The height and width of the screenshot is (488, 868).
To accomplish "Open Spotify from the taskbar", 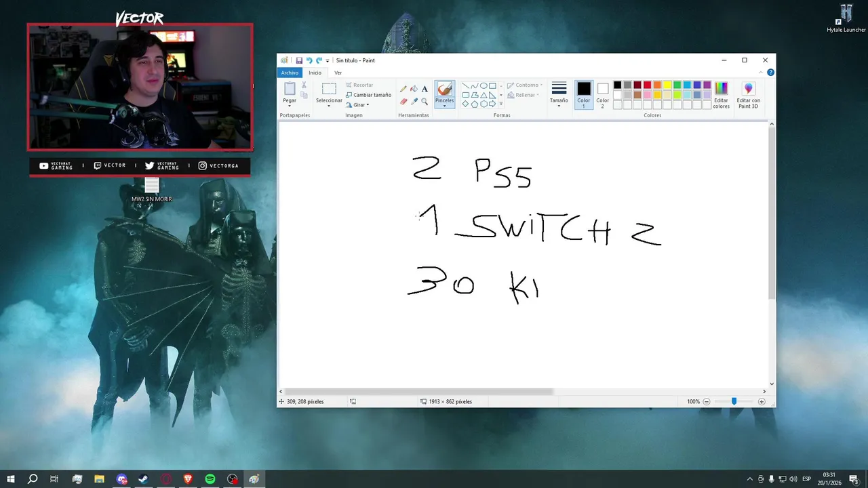I will coord(210,479).
